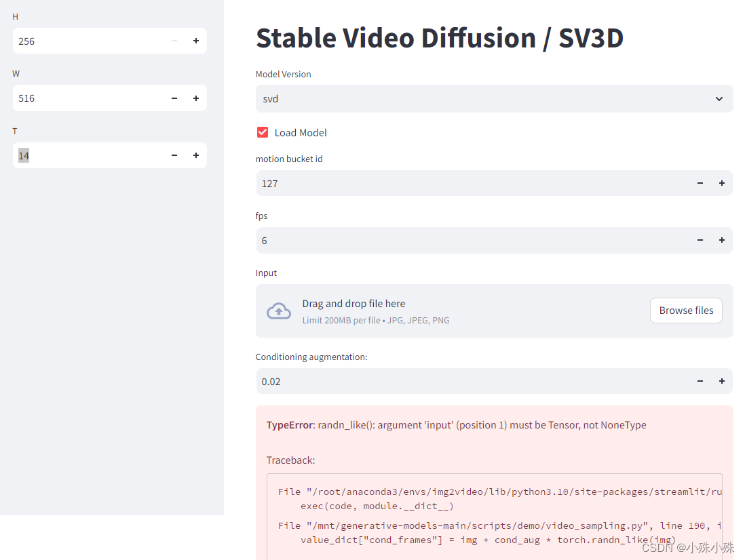Image resolution: width=745 pixels, height=560 pixels.
Task: Click the traceback line mentioning video_sampling.py
Action: 499,526
